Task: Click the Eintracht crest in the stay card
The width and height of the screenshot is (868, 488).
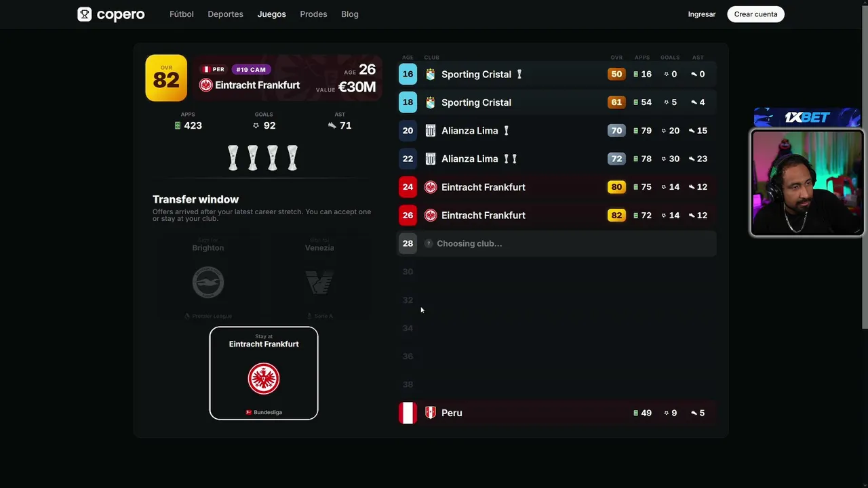Action: pyautogui.click(x=264, y=378)
